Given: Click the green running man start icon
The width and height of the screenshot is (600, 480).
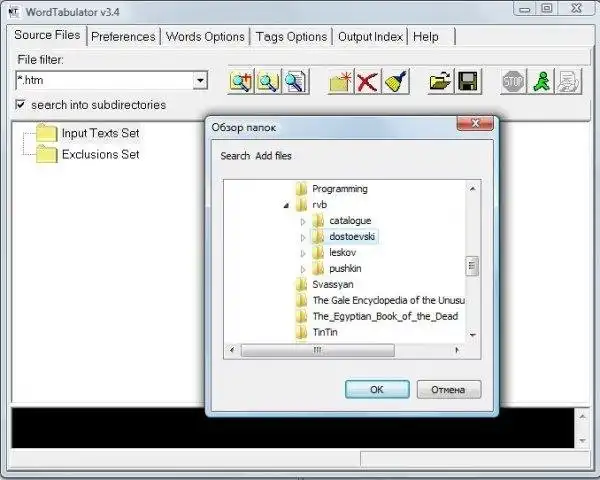Looking at the screenshot, I should coord(541,81).
